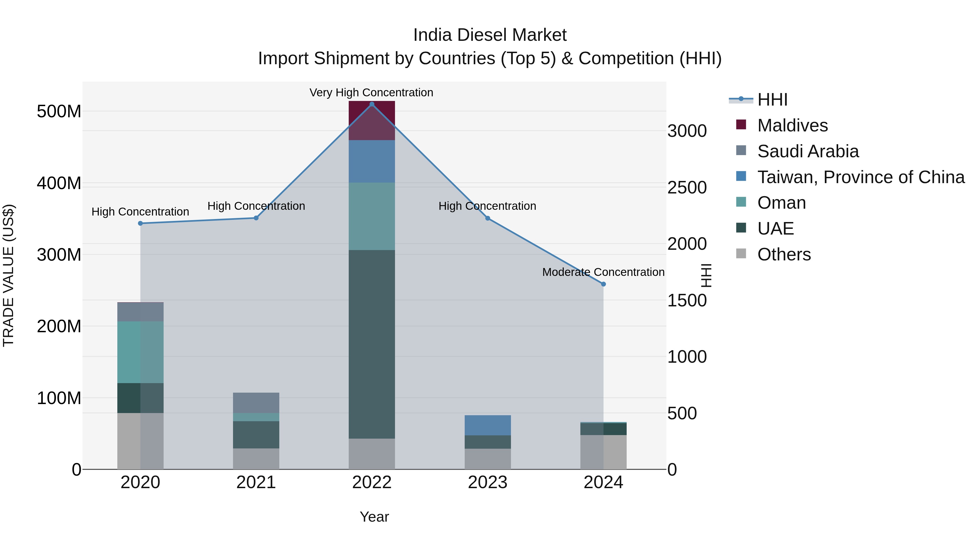The image size is (980, 551).
Task: Click the UAE segment of the 2022 bar
Action: click(x=372, y=344)
